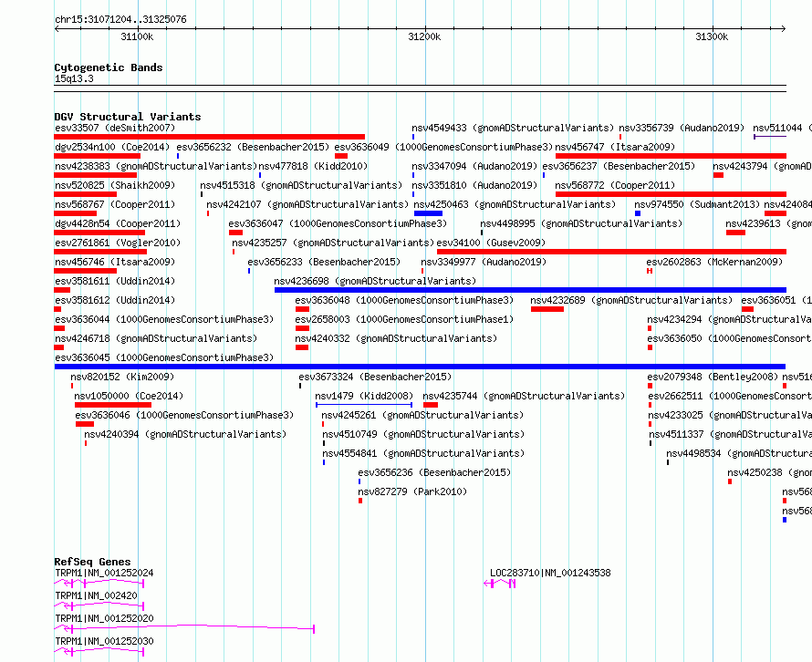Open esv3656233 (Besenbacher2015) label

tap(324, 262)
